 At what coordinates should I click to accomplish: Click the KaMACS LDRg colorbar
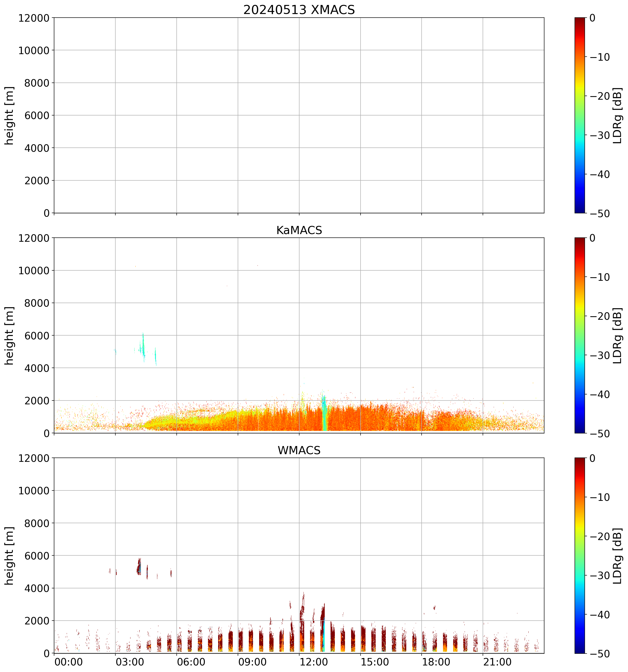tap(580, 335)
